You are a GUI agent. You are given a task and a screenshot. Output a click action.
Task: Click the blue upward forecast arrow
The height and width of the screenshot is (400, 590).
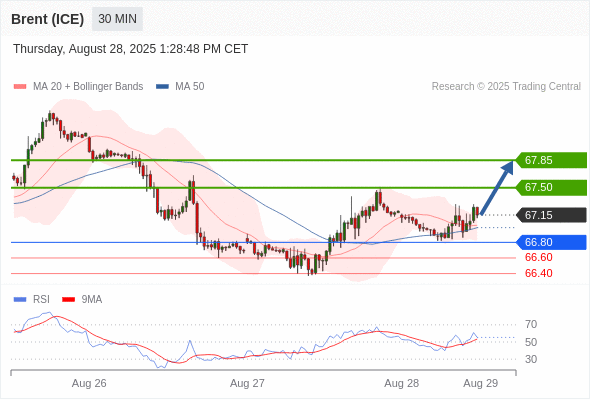pos(497,187)
